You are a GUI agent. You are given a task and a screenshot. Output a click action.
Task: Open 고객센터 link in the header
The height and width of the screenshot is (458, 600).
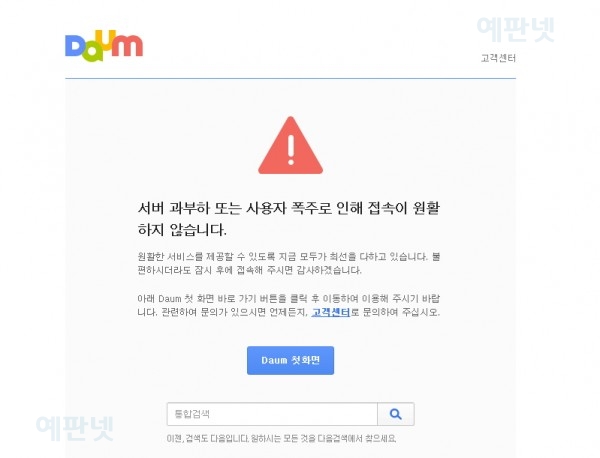click(x=498, y=58)
